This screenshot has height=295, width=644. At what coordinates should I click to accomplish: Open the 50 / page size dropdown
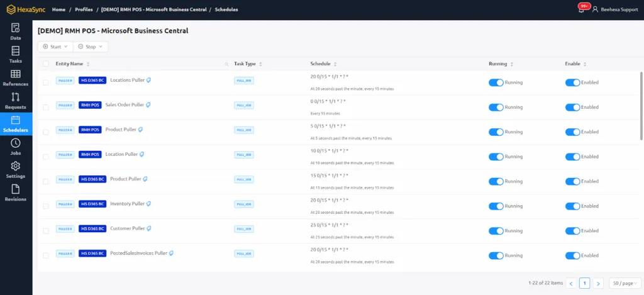point(625,283)
